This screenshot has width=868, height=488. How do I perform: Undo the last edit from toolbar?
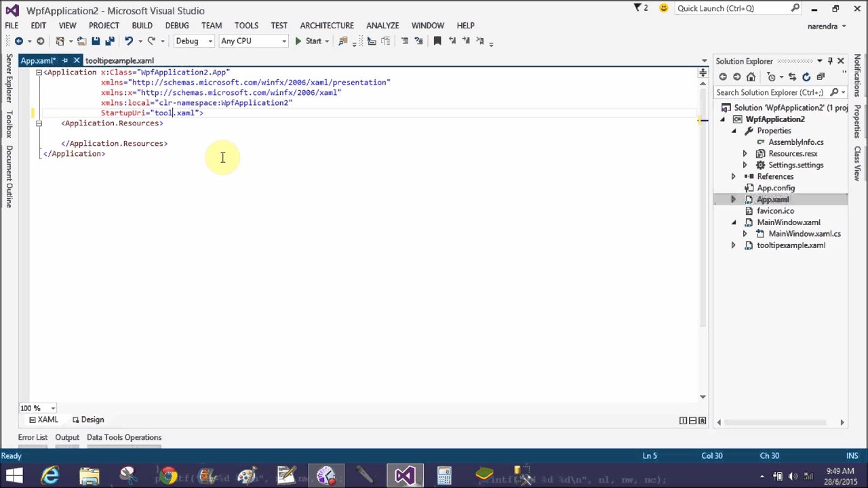[128, 41]
